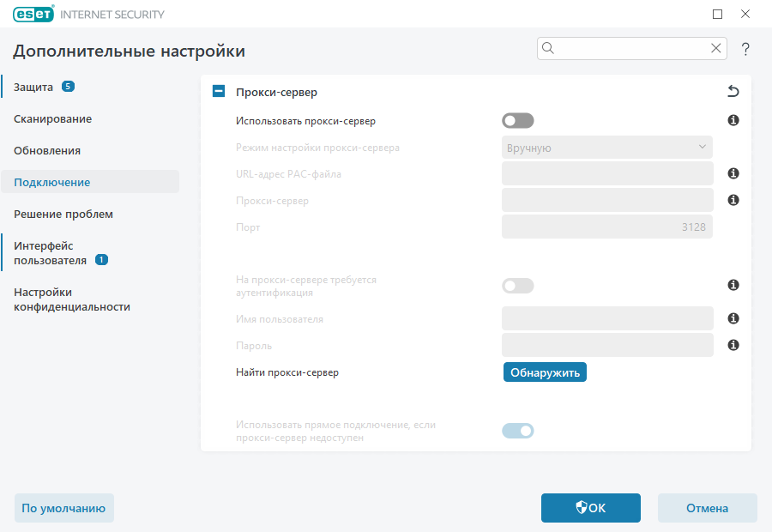Click the badge 5 next to Защита
772x532 pixels.
click(68, 87)
